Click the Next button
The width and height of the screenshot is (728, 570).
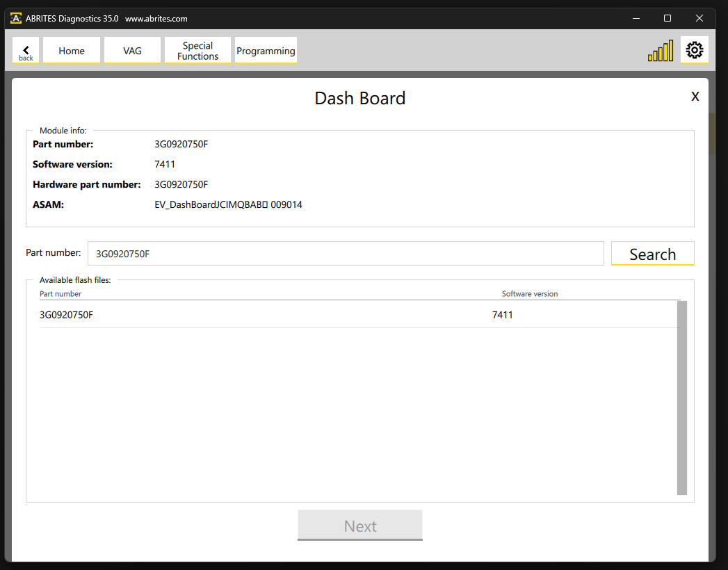[x=360, y=526]
